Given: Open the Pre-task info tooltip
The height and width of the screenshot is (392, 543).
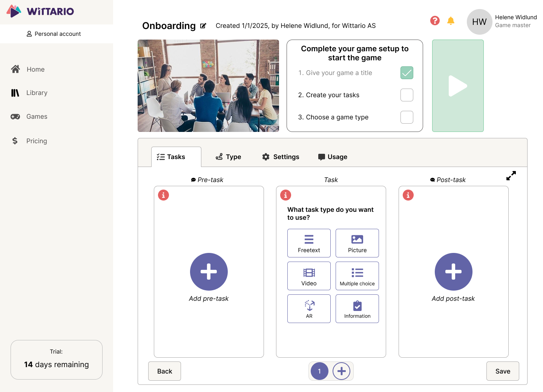Looking at the screenshot, I should [x=163, y=195].
